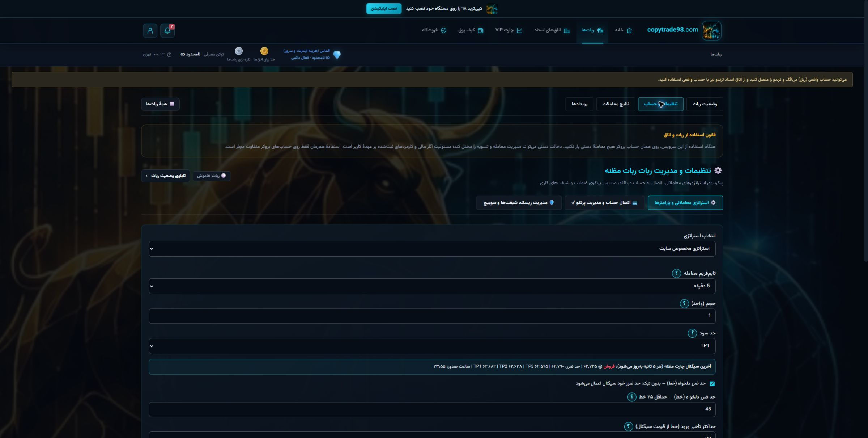Select مدیریت ریسک، شیفت‌ها و سوییچ sub-tab
The height and width of the screenshot is (438, 868).
click(x=519, y=203)
